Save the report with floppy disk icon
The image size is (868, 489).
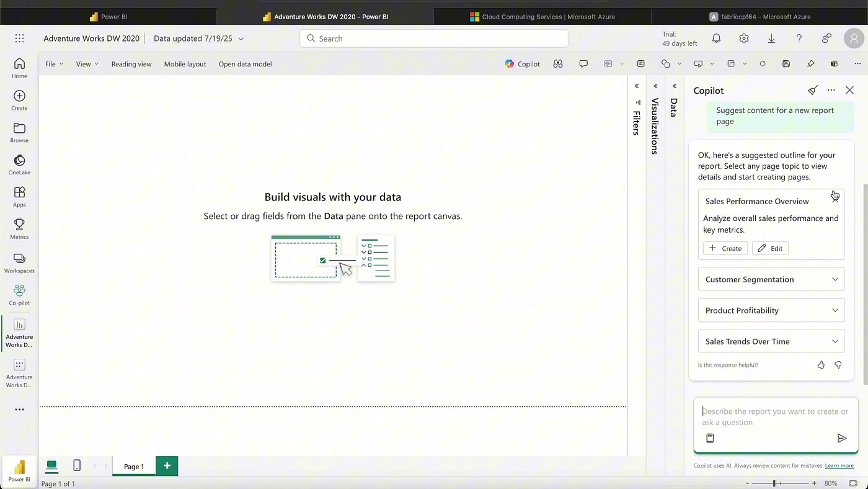tap(786, 64)
